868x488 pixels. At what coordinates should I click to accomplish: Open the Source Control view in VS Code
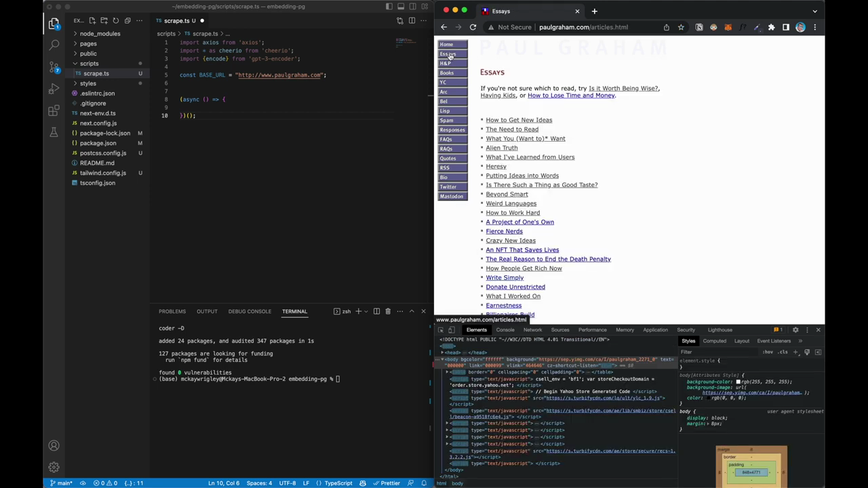pos(54,67)
